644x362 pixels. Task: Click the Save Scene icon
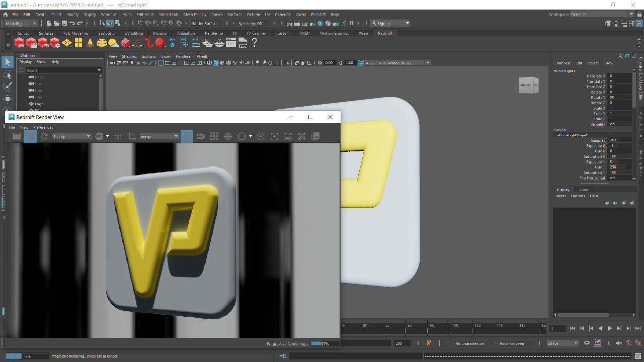64,23
